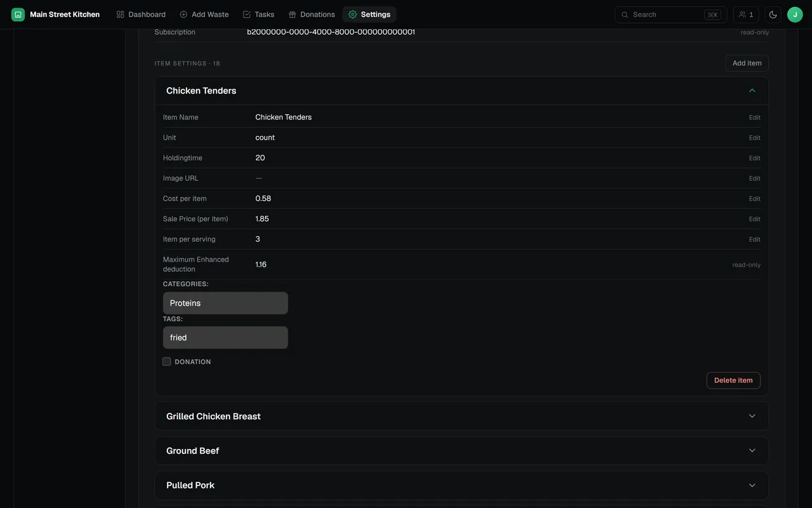Screen dimensions: 812x508
Task: Click the Item Settings section heading
Action: coord(187,63)
